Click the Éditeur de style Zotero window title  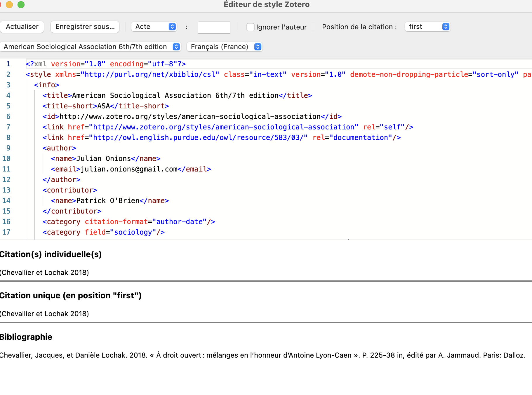(x=267, y=4)
